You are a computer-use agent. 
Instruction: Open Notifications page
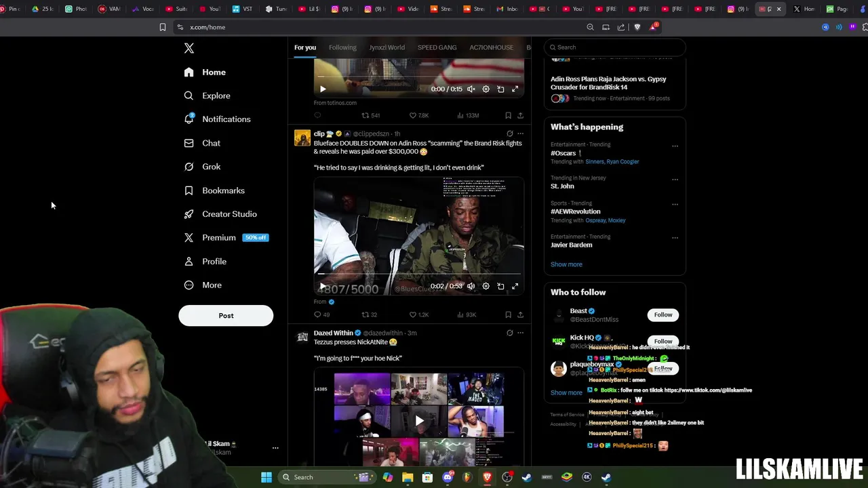click(217, 119)
